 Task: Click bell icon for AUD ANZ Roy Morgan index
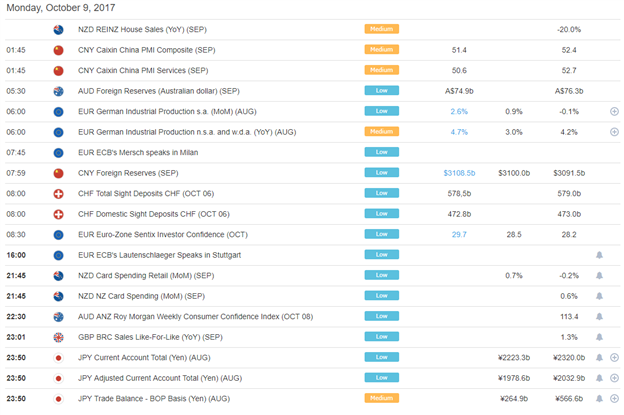pyautogui.click(x=599, y=316)
